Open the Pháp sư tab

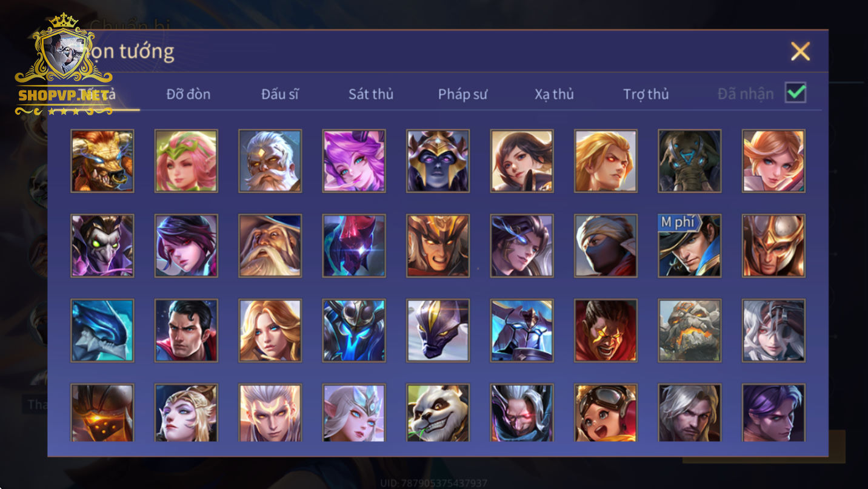(x=462, y=94)
